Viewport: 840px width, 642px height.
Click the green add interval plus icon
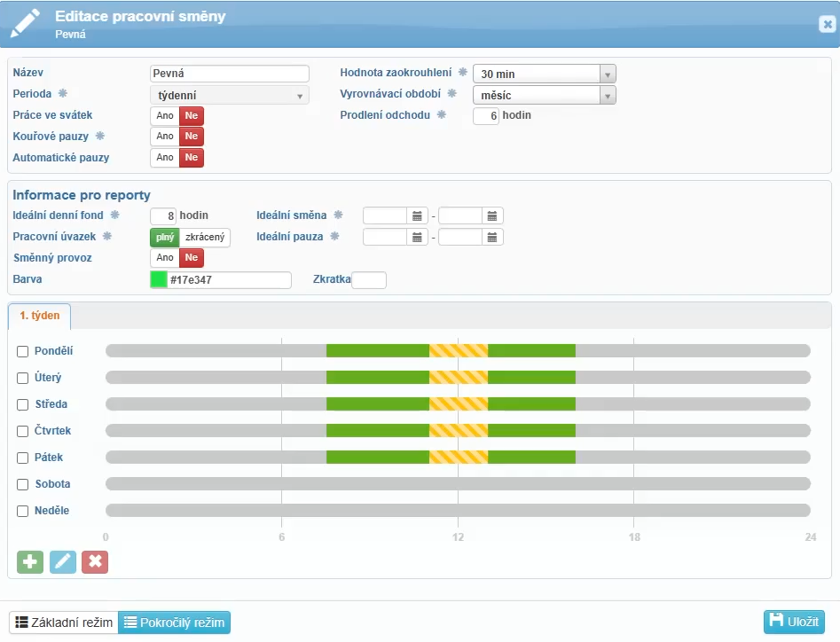30,561
